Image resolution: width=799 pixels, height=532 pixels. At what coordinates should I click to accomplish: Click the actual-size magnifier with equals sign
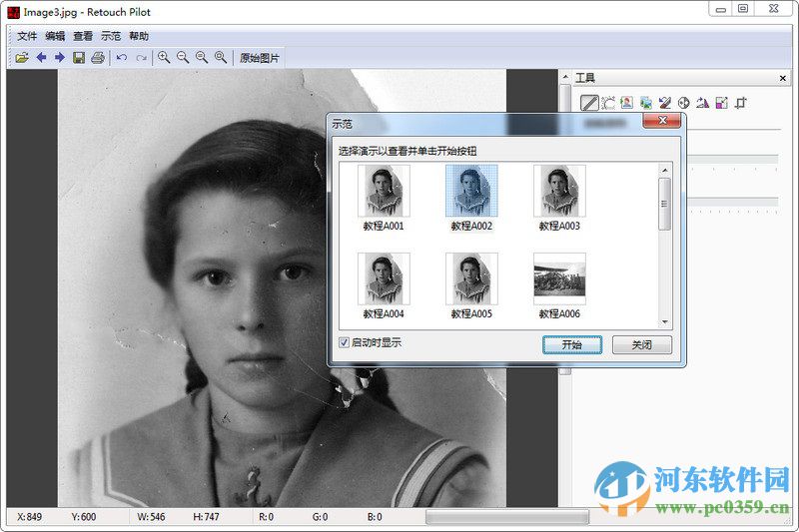[x=202, y=58]
